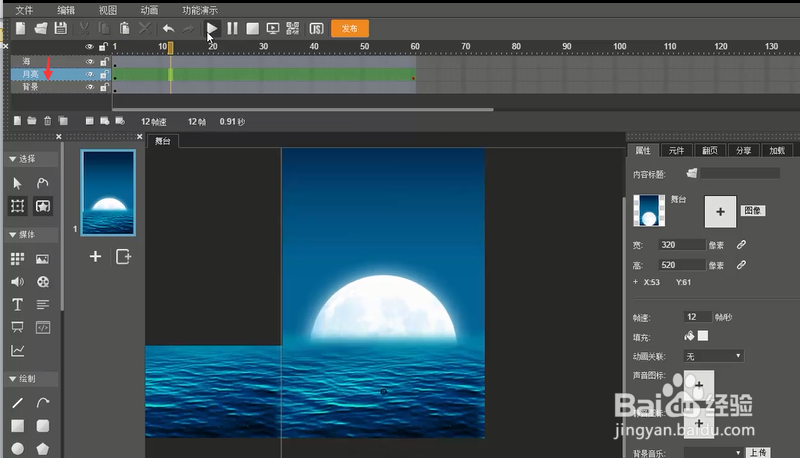
Task: Select the Curve drawing tool
Action: click(x=43, y=403)
